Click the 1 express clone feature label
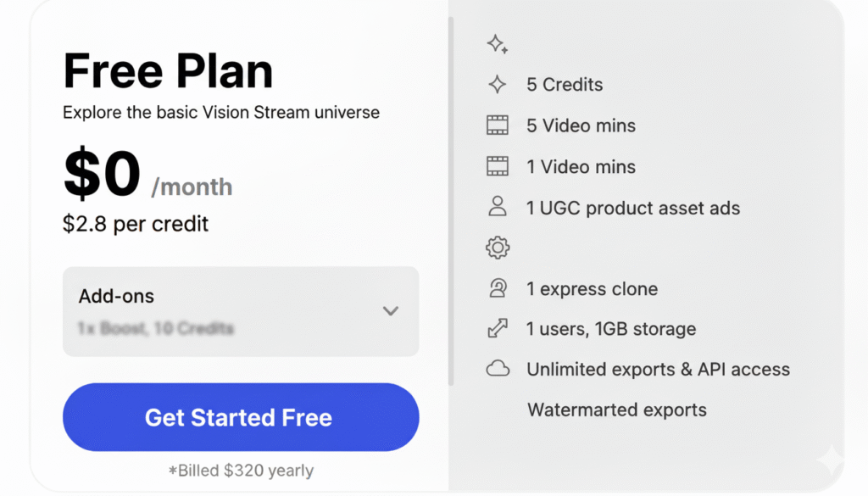 [x=592, y=288]
